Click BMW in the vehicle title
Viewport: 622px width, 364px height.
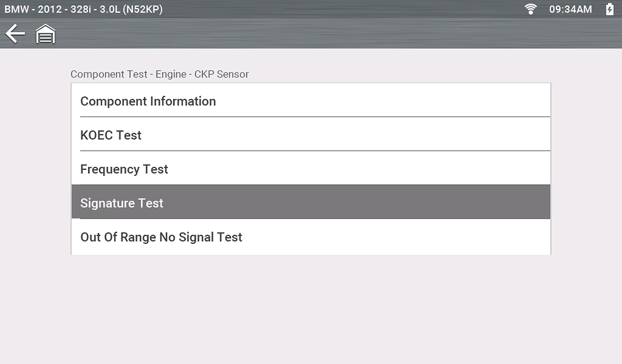(x=16, y=9)
